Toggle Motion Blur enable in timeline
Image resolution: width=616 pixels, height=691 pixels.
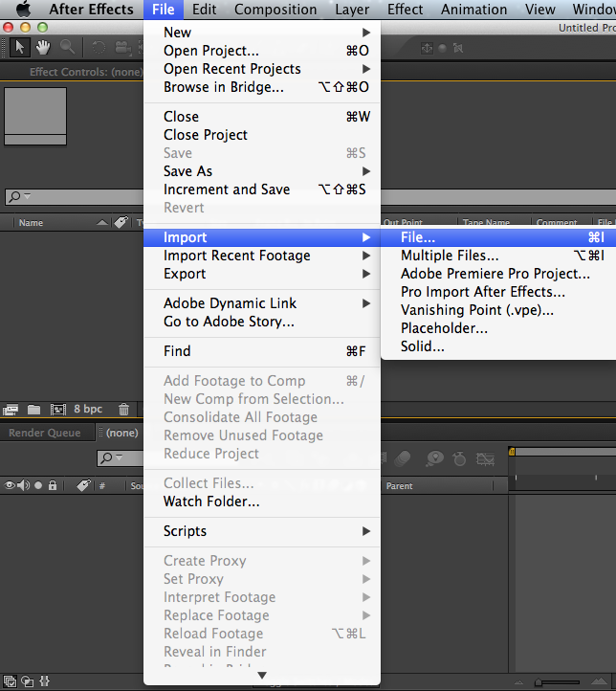pos(402,458)
